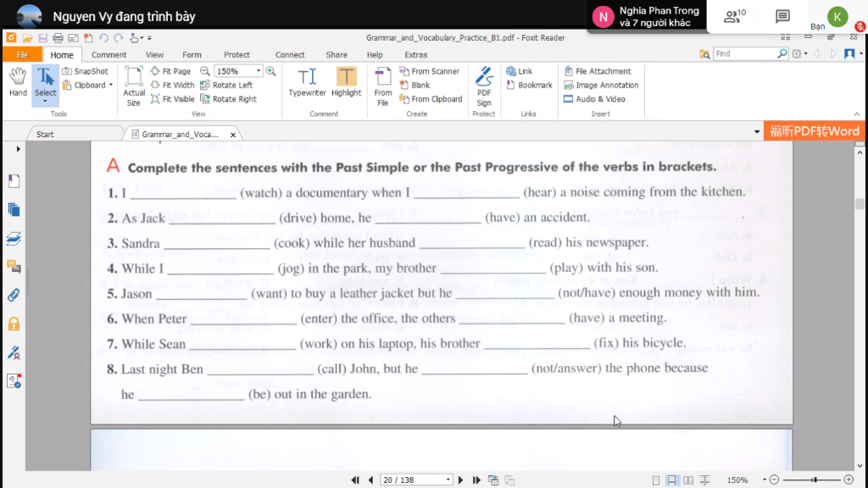This screenshot has height=488, width=868.
Task: Open the Extras ribbon tab
Action: pyautogui.click(x=415, y=55)
